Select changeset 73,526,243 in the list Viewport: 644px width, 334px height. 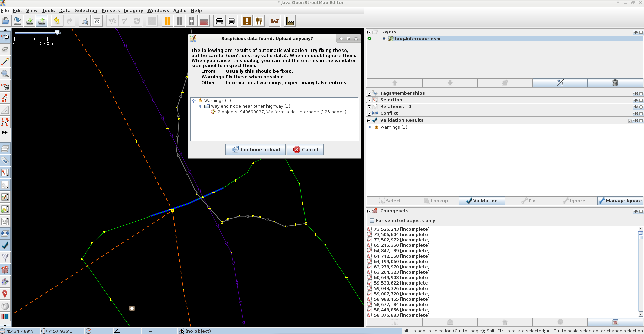tap(401, 229)
